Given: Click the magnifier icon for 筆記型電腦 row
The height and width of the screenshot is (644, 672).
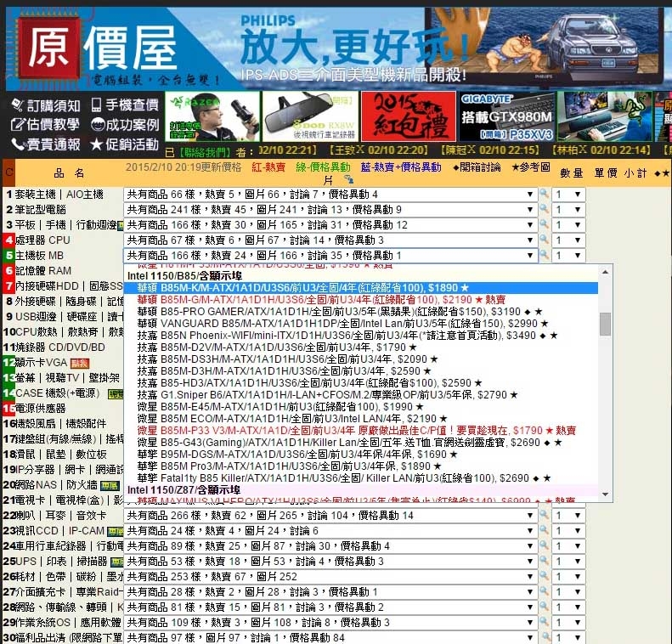Looking at the screenshot, I should [x=545, y=209].
